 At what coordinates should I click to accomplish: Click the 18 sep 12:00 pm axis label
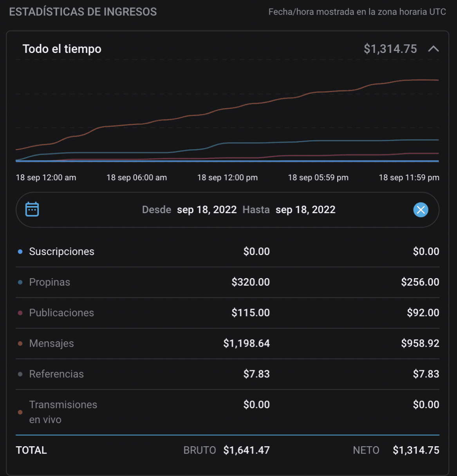(227, 177)
